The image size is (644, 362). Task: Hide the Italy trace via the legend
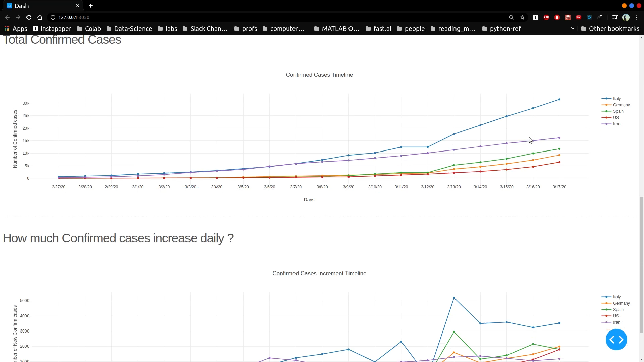(x=616, y=98)
